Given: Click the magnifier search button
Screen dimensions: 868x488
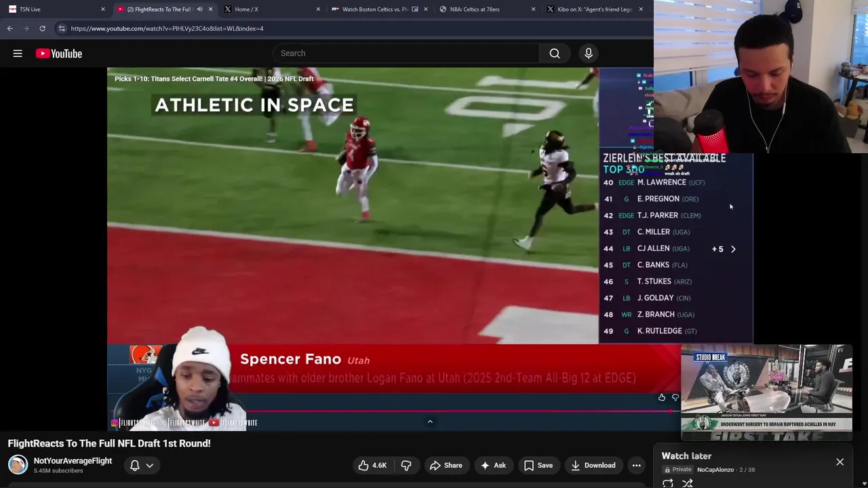Looking at the screenshot, I should tap(555, 54).
